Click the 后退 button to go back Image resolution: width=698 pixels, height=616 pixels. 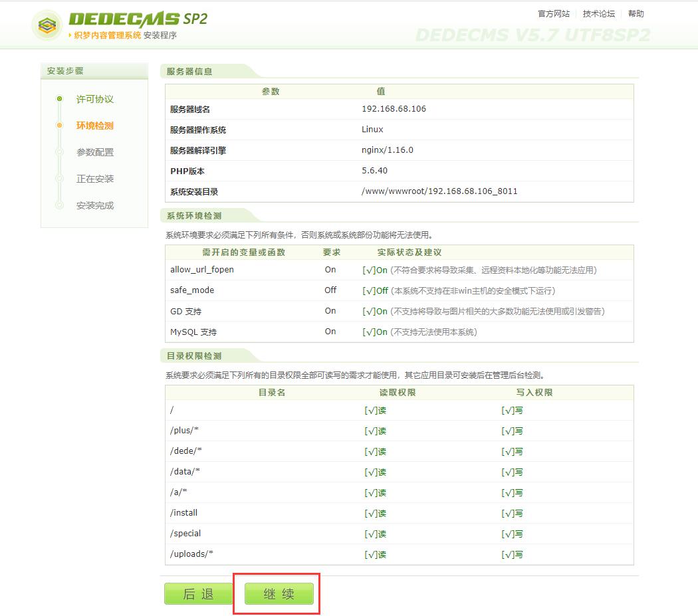pyautogui.click(x=197, y=593)
